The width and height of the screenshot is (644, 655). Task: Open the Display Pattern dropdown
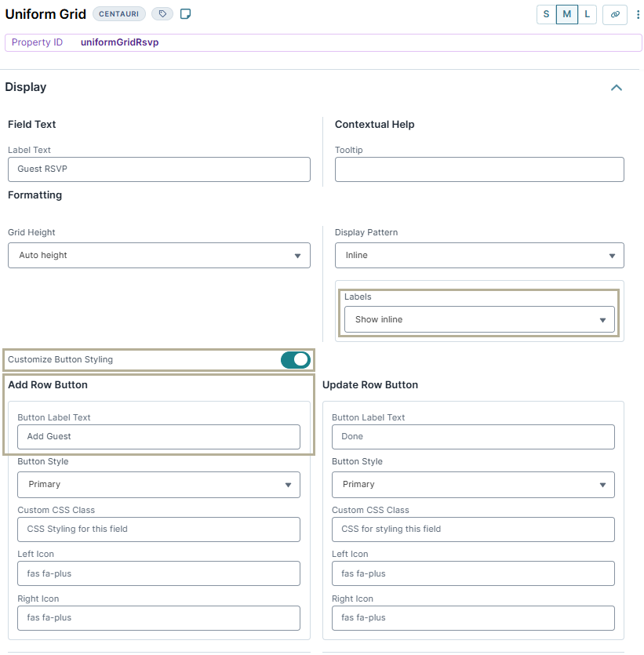tap(479, 255)
